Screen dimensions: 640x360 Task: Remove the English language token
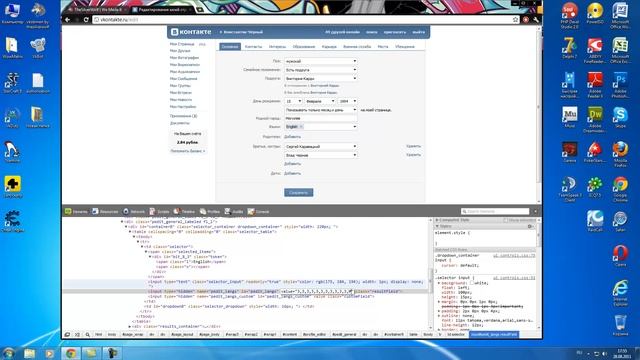pos(301,127)
